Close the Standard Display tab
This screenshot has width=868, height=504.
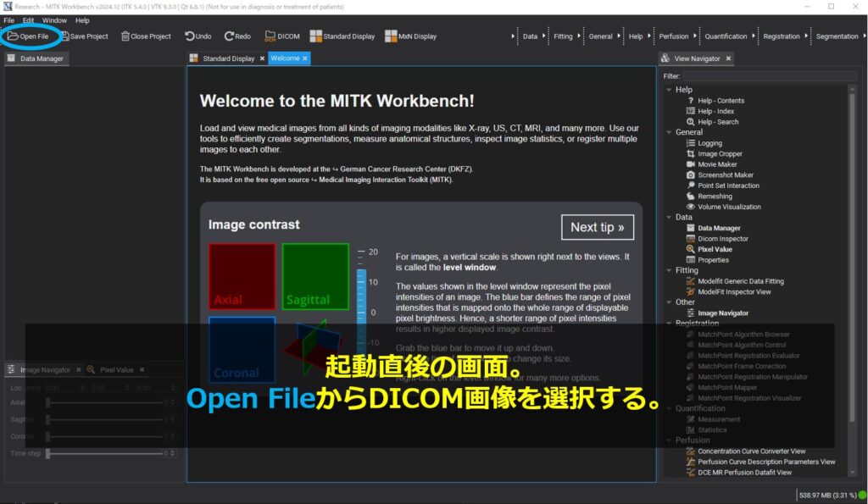pos(263,58)
